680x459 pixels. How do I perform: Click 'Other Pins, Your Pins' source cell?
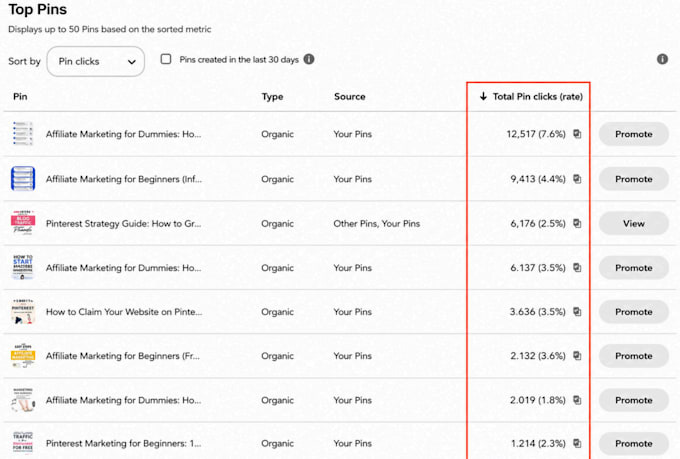(x=376, y=223)
